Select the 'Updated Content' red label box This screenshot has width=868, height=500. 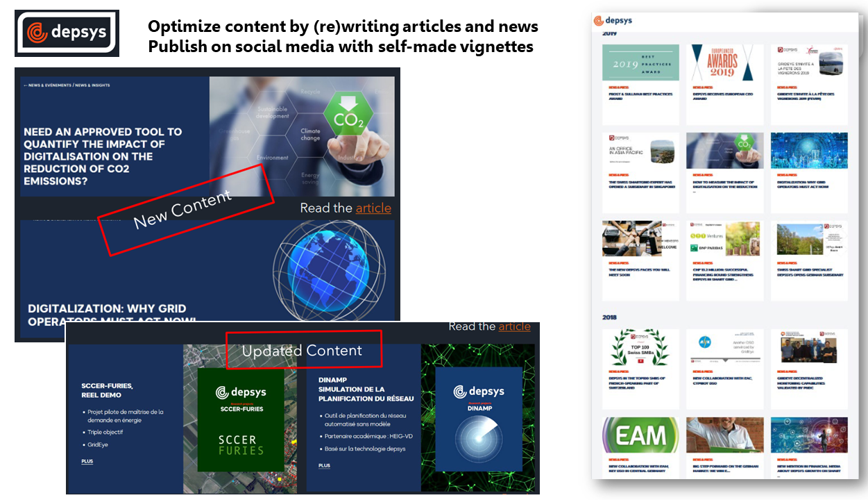(303, 350)
